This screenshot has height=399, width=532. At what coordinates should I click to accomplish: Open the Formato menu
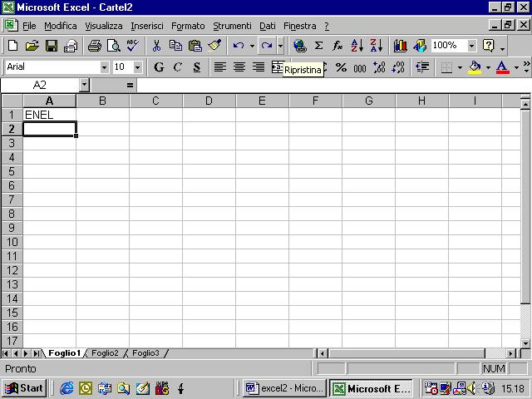[188, 26]
